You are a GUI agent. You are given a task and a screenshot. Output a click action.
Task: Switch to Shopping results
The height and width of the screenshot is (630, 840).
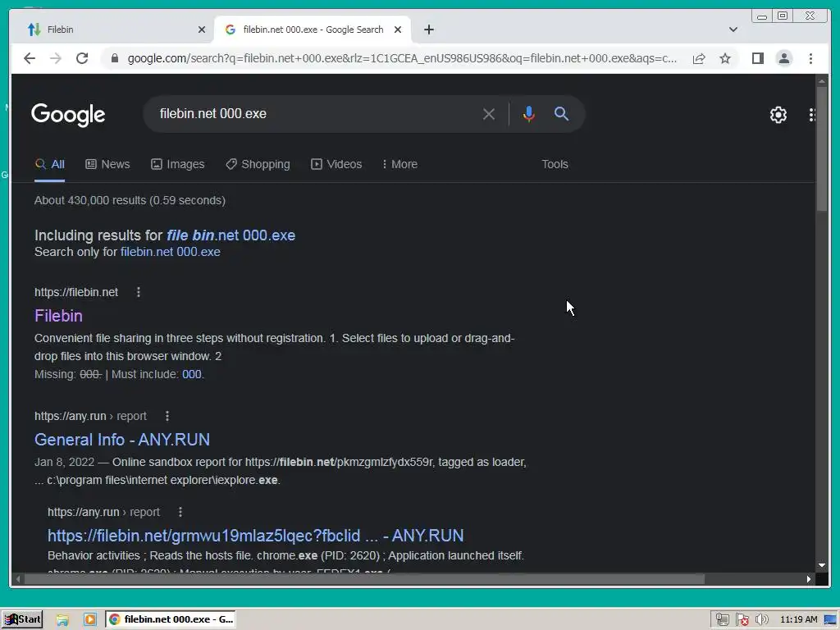pyautogui.click(x=258, y=164)
